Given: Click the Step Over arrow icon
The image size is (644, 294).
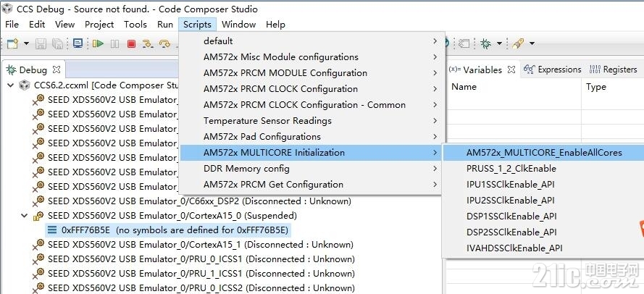Looking at the screenshot, I should [x=164, y=43].
